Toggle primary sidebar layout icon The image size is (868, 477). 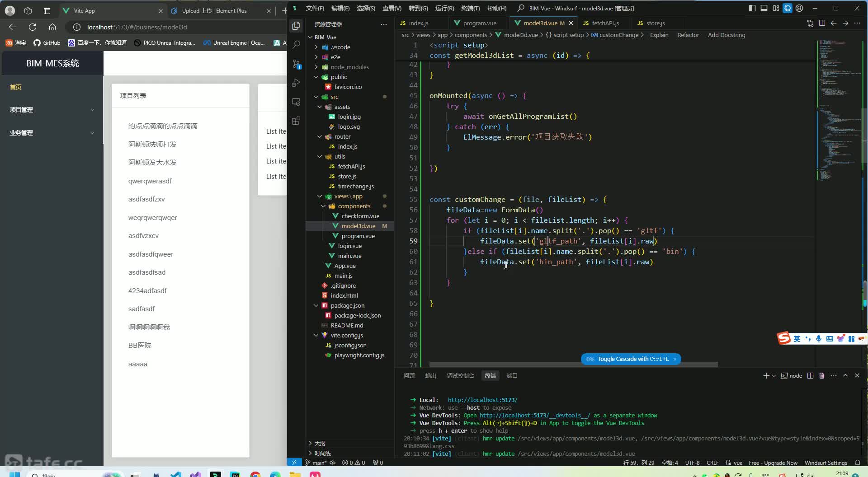point(752,8)
